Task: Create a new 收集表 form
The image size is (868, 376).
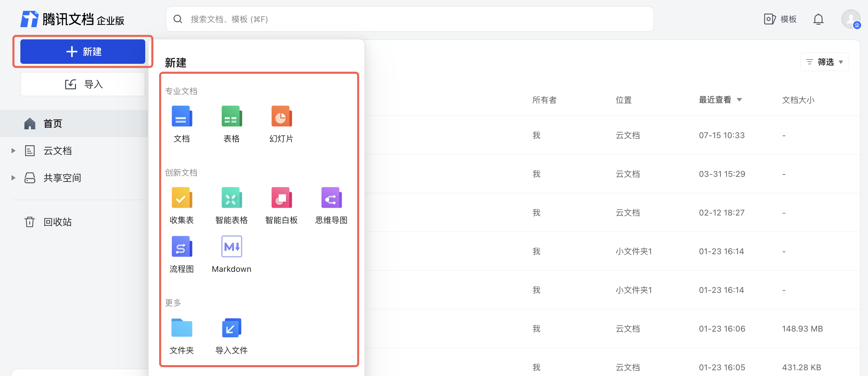Action: point(182,198)
